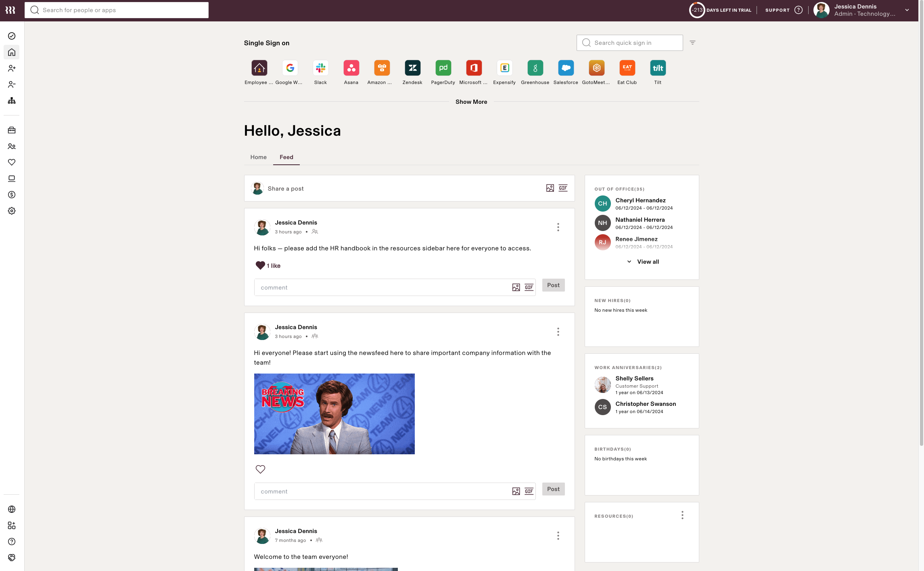Viewport: 924px width, 571px height.
Task: Open Expensify app
Action: point(504,68)
